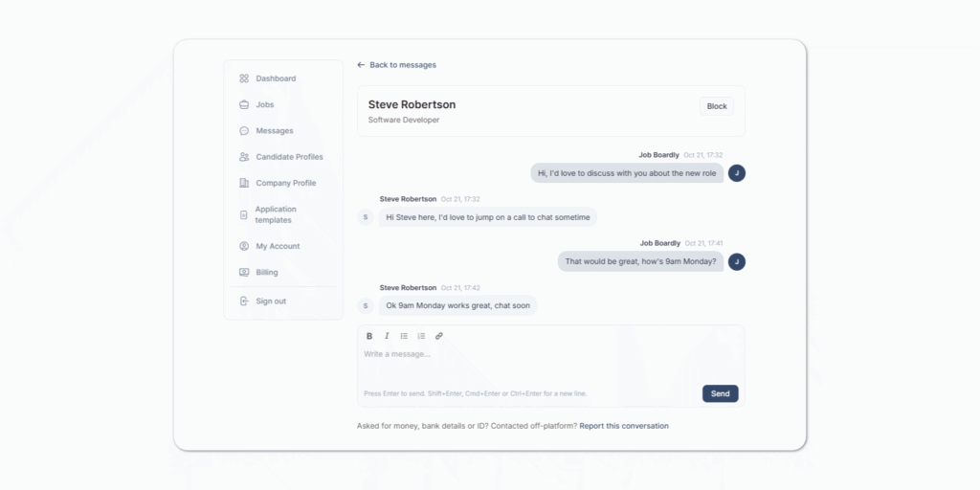This screenshot has height=490, width=980.
Task: Insert a numbered list
Action: [x=421, y=336]
